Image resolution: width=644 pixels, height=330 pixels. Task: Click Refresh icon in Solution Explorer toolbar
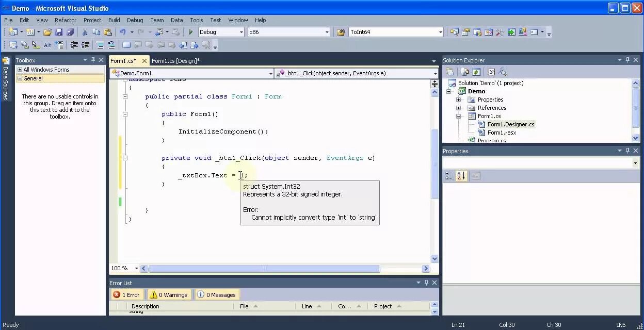click(476, 72)
